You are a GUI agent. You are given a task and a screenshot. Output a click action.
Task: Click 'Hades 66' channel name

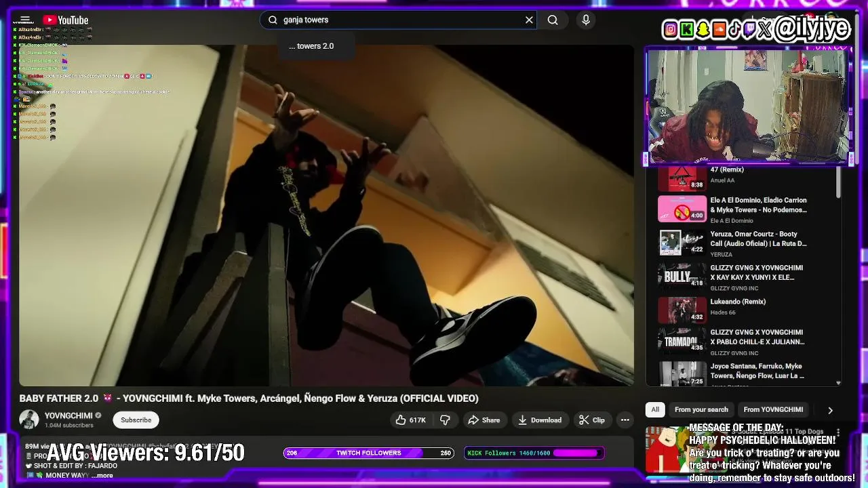(x=723, y=312)
